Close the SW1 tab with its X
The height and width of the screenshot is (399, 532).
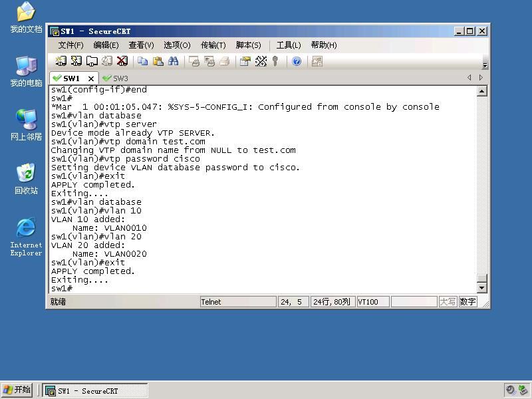click(x=91, y=78)
